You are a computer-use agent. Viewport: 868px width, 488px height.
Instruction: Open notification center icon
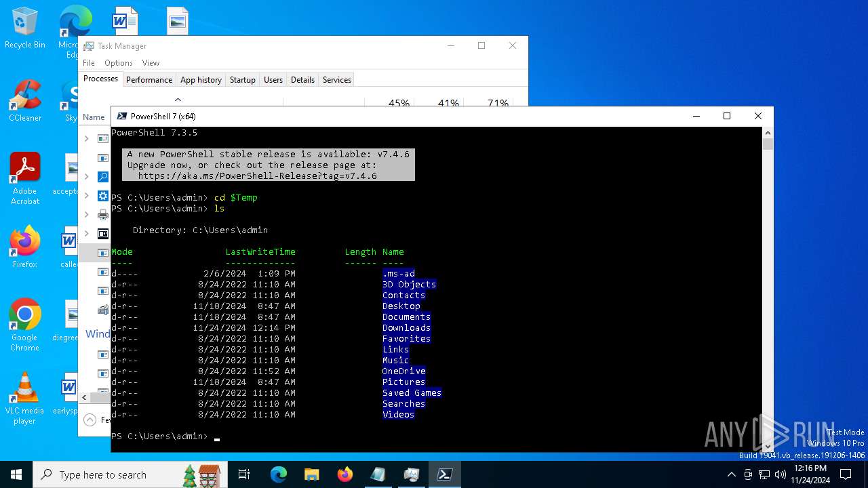pos(846,474)
